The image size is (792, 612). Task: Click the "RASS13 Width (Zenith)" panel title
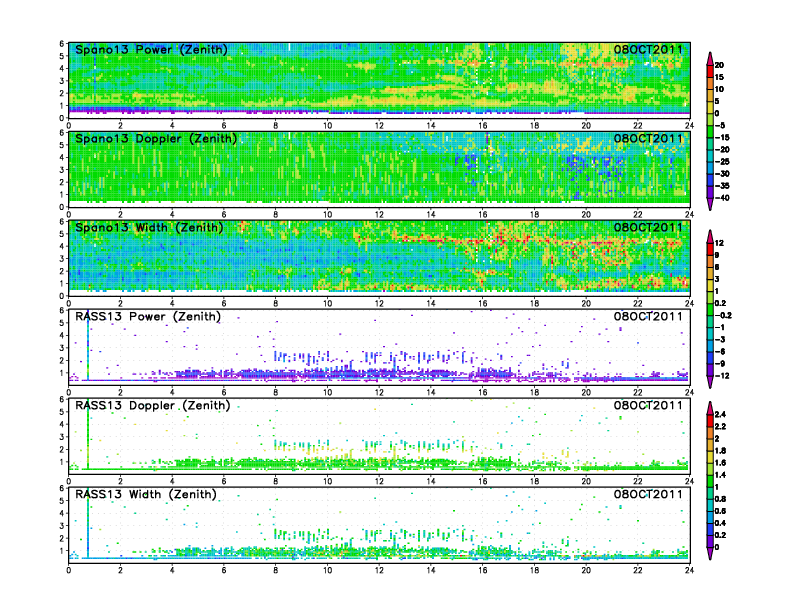point(145,494)
